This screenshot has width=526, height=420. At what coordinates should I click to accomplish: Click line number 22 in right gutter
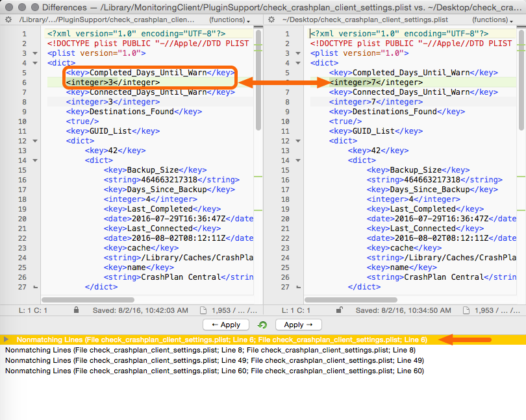[285, 238]
